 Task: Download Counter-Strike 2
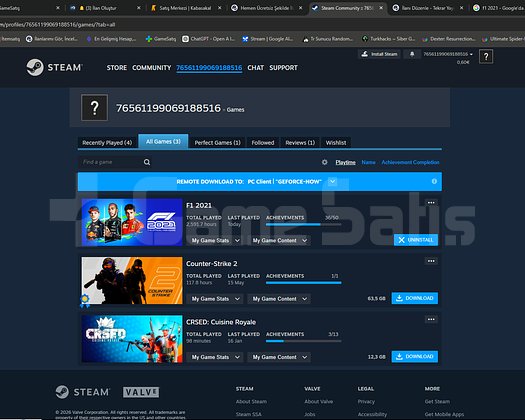pyautogui.click(x=415, y=298)
